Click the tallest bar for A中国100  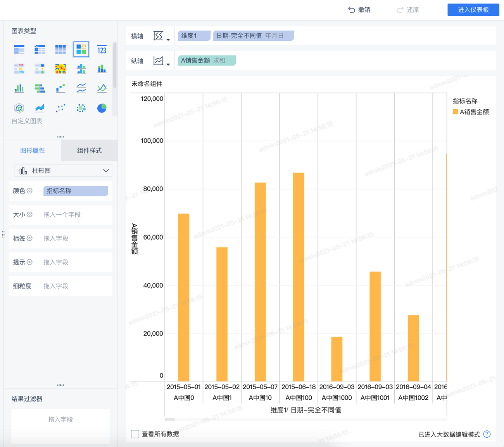pyautogui.click(x=299, y=277)
